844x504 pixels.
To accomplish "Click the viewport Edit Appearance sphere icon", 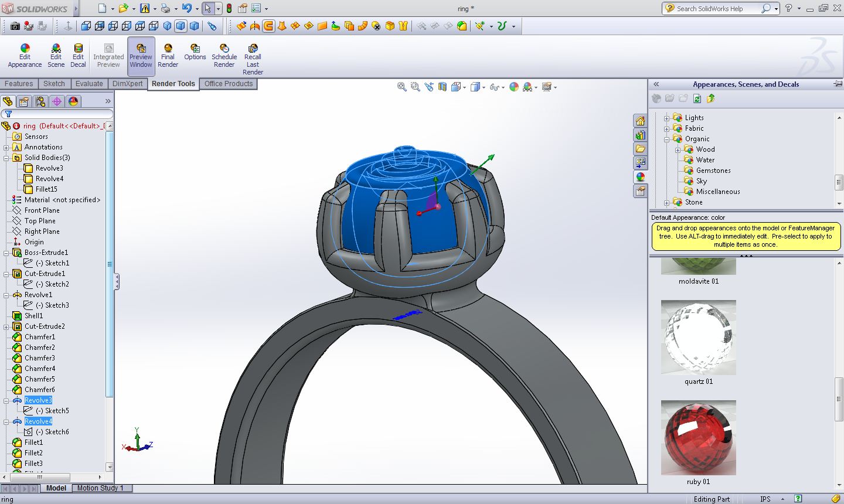I will [514, 87].
